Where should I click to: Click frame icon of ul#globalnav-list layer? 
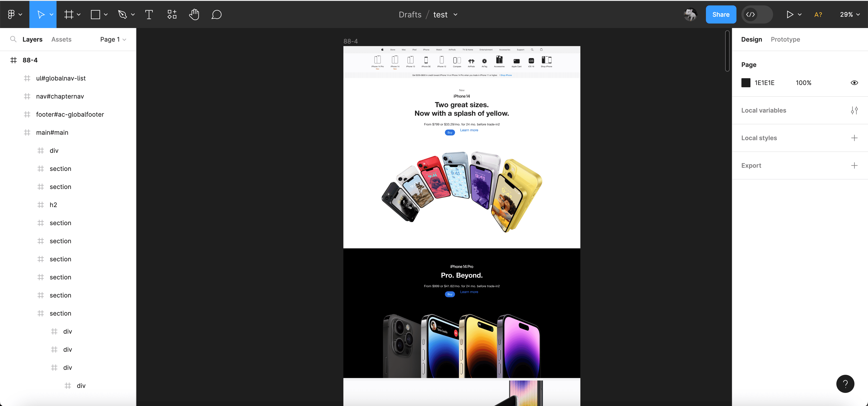pos(27,78)
